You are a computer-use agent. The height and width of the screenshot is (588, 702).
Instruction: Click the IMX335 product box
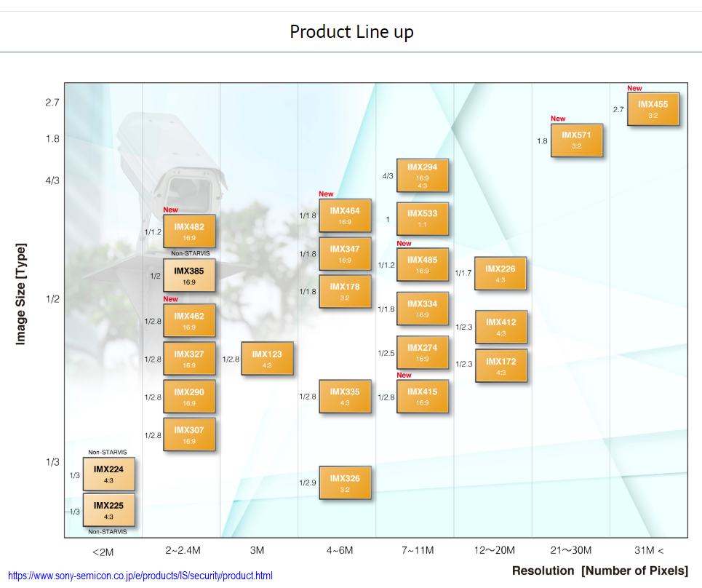(x=345, y=396)
